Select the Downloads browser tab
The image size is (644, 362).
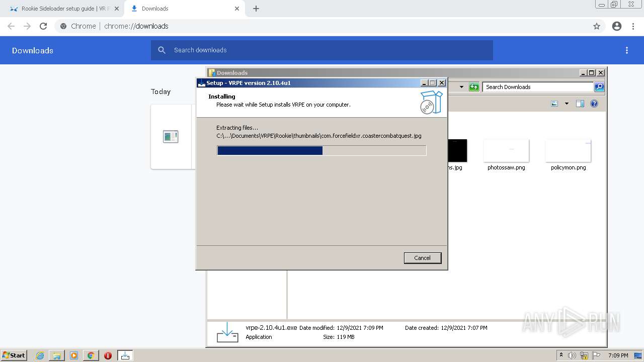point(185,9)
